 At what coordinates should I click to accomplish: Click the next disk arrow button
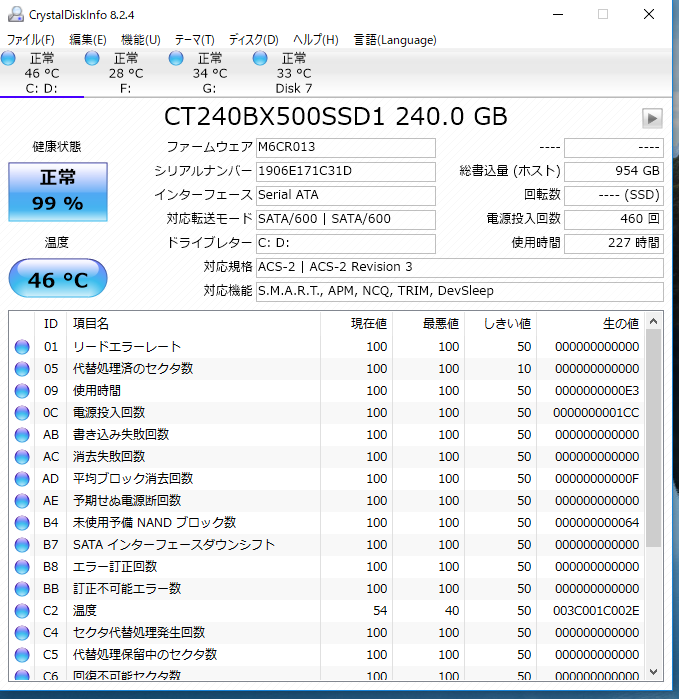[x=652, y=119]
